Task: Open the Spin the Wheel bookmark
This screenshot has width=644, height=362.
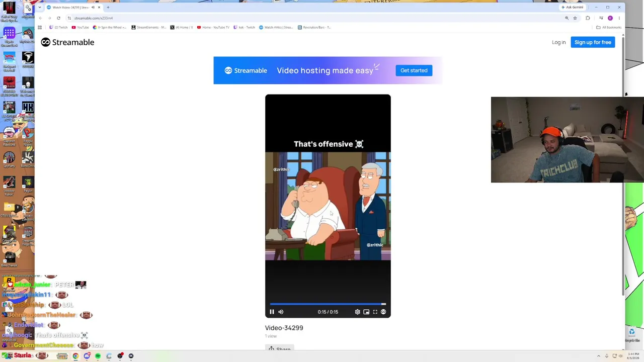Action: 110,27
